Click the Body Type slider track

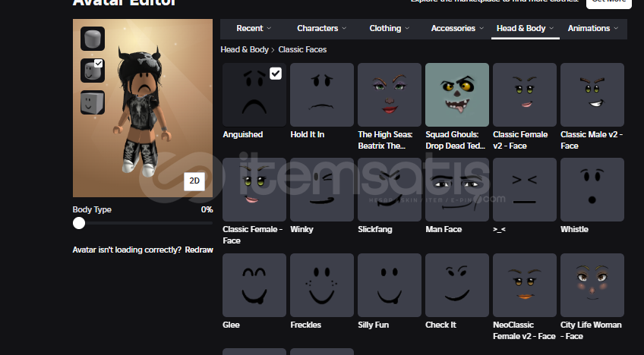[143, 223]
